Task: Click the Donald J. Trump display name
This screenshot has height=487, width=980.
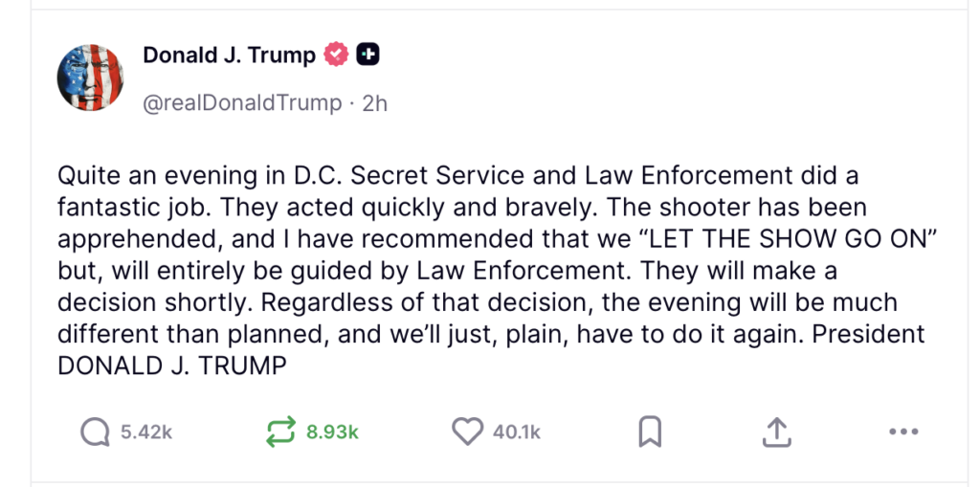Action: coord(229,55)
